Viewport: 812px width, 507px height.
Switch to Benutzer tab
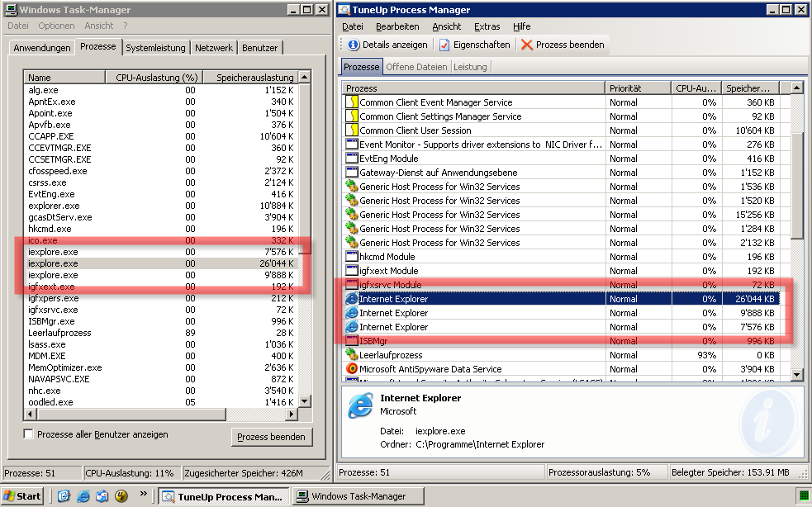(x=259, y=48)
